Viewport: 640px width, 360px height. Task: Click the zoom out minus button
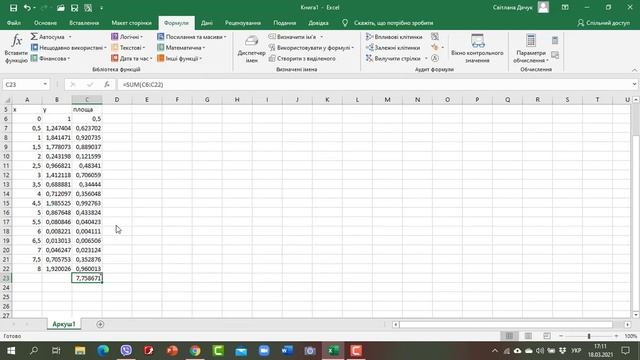click(561, 336)
